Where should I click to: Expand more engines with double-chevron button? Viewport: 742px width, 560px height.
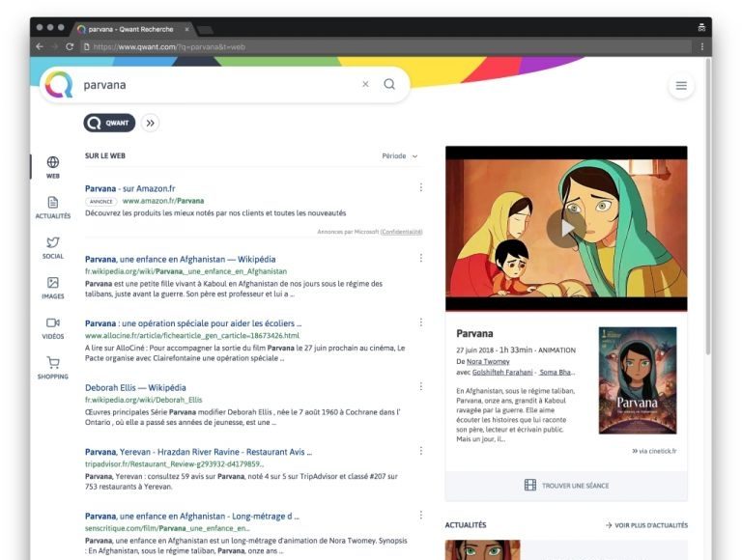[x=150, y=123]
